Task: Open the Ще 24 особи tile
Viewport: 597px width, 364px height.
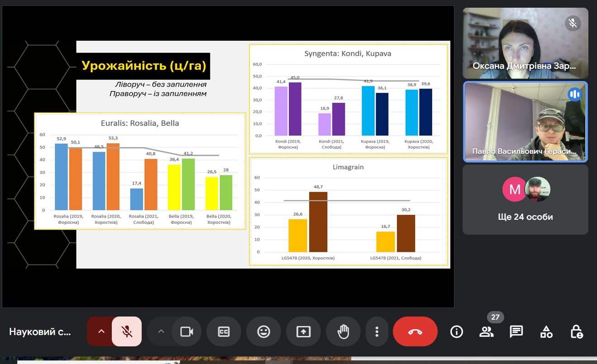Action: 525,199
